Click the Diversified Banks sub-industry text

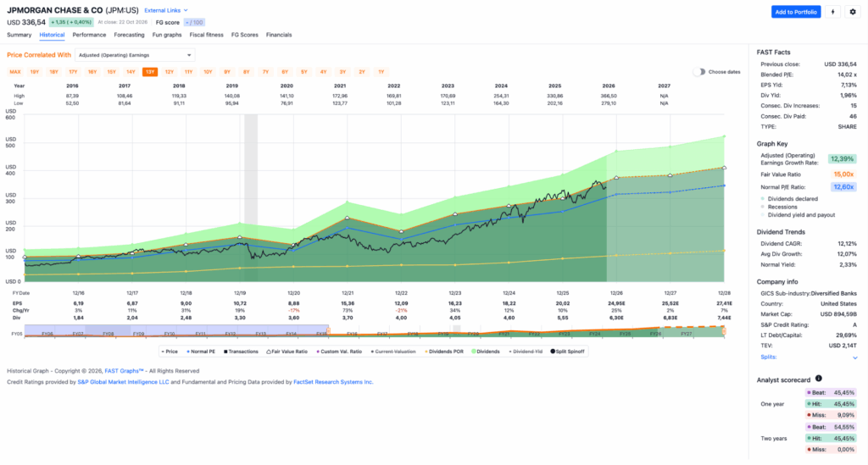tap(834, 294)
